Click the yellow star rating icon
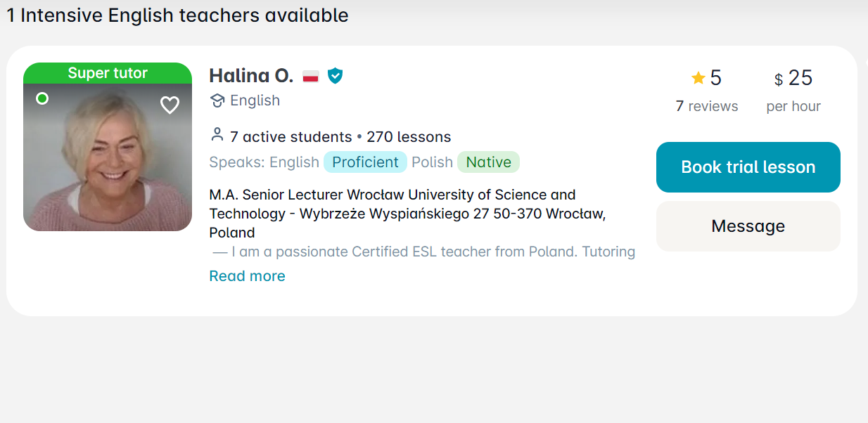Screen dimensions: 868x423 pos(698,78)
